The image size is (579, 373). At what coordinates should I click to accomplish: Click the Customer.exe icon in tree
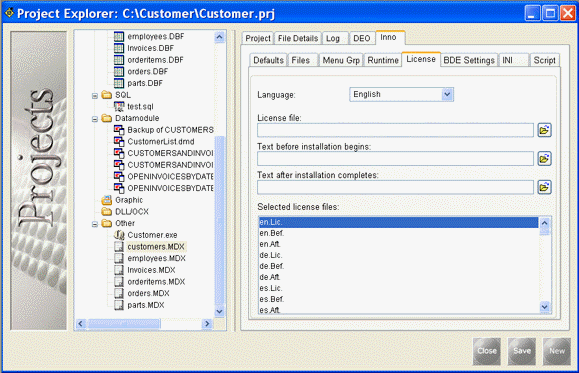point(119,235)
